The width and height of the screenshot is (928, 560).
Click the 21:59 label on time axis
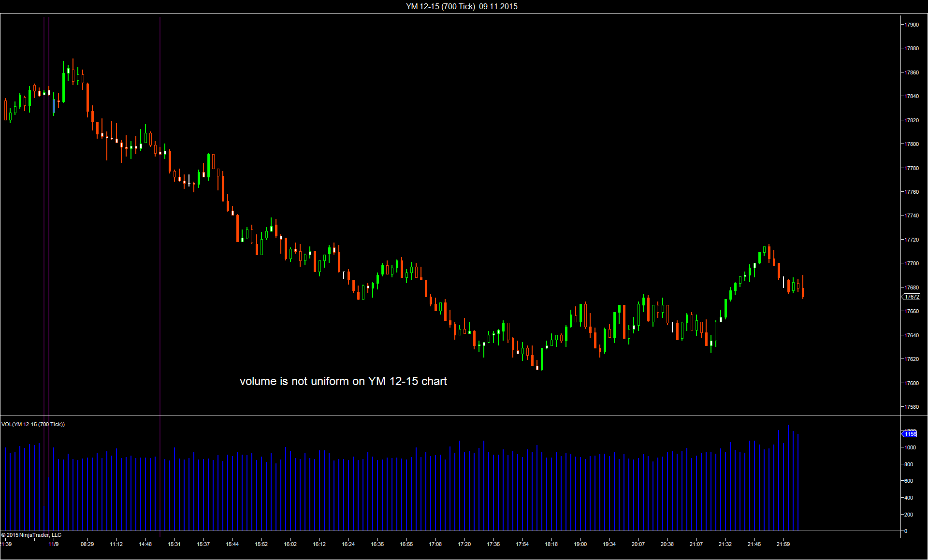783,544
